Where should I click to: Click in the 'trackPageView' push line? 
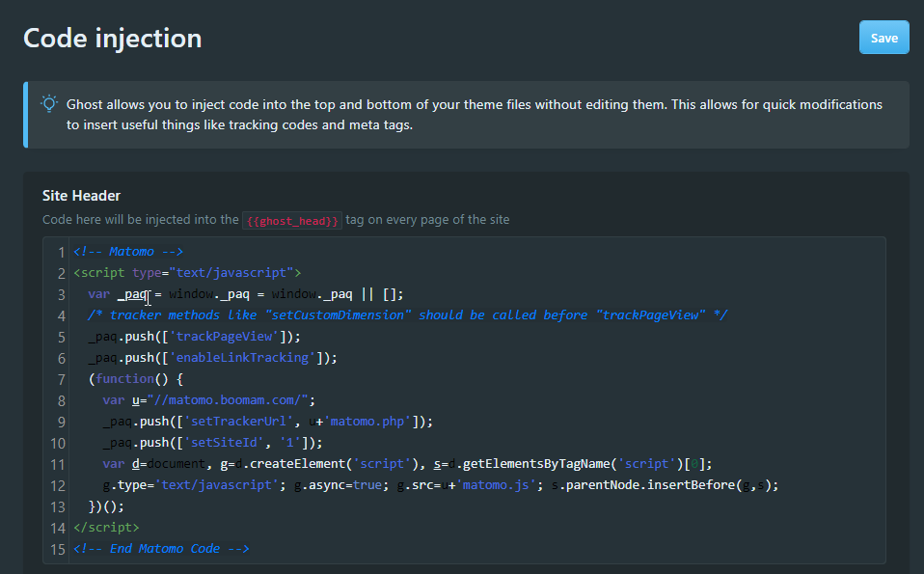coord(193,337)
